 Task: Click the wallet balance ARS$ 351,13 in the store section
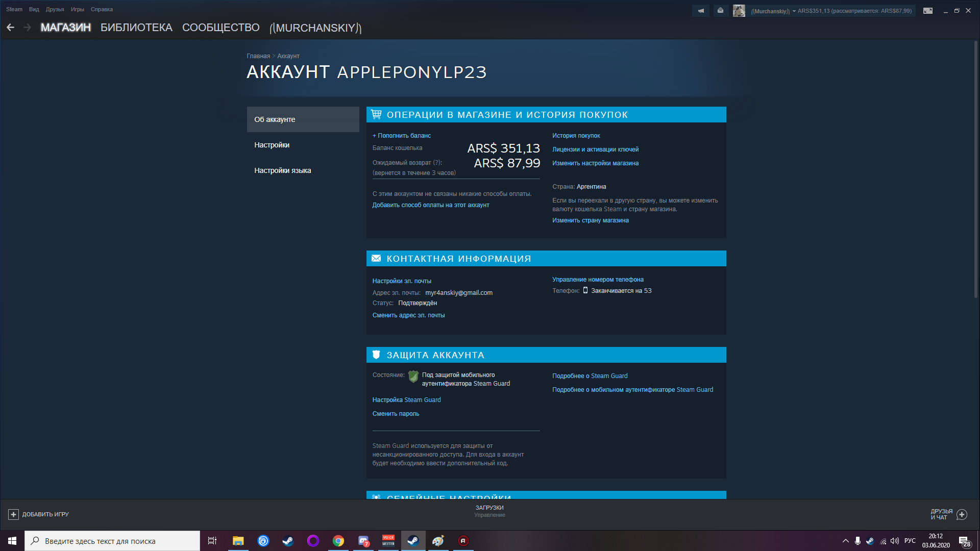(504, 148)
